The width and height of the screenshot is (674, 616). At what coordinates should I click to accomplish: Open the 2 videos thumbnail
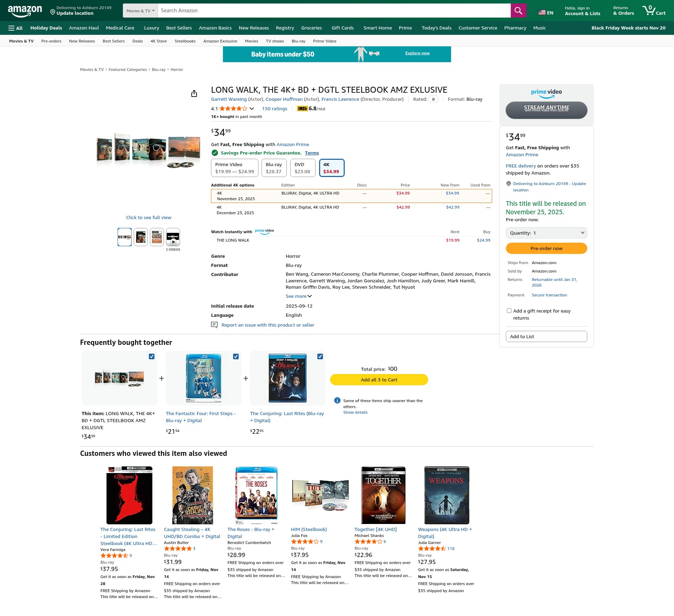pyautogui.click(x=173, y=237)
